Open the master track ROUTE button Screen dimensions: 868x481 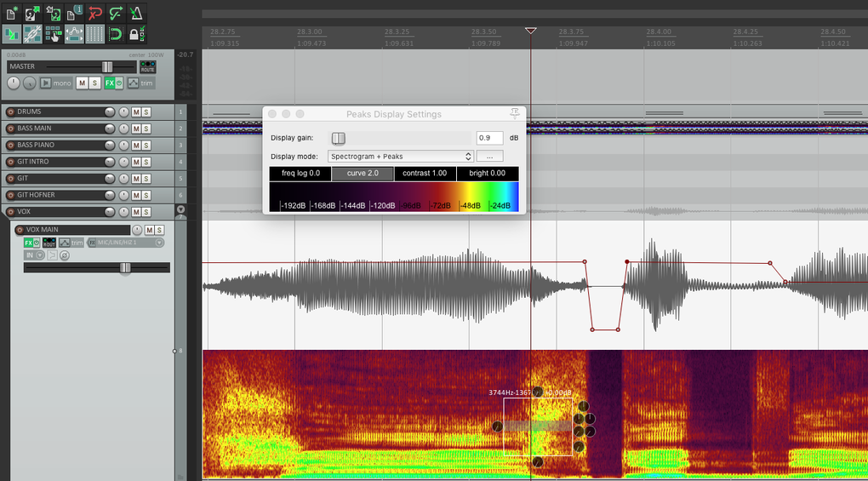[x=148, y=67]
